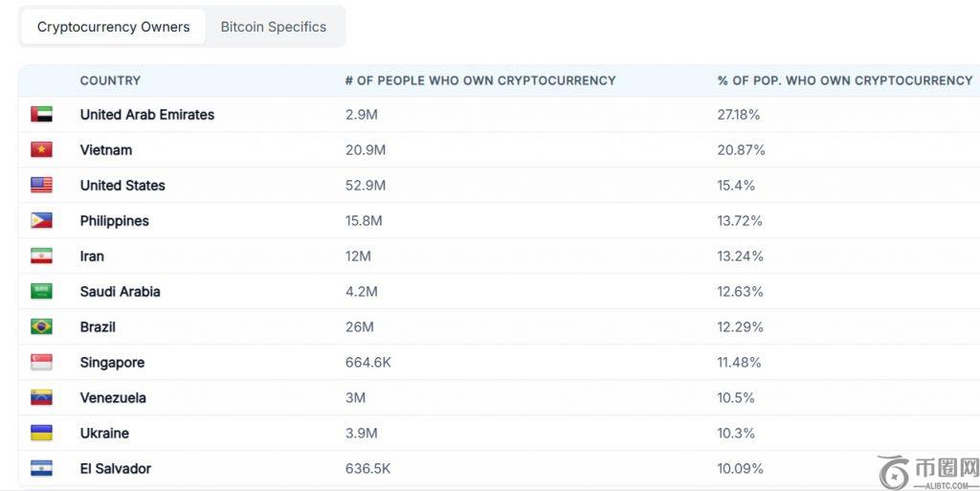Sort by # of People Who Own Cryptocurrency
980x491 pixels.
480,80
